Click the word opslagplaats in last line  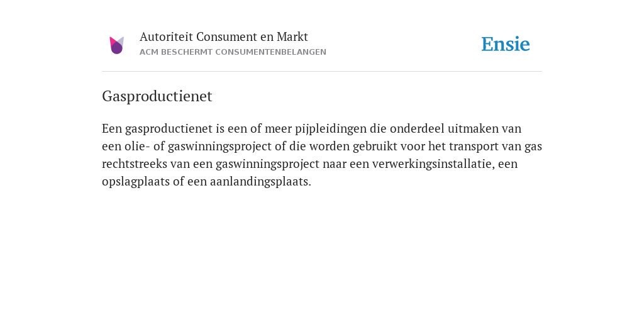pyautogui.click(x=136, y=182)
